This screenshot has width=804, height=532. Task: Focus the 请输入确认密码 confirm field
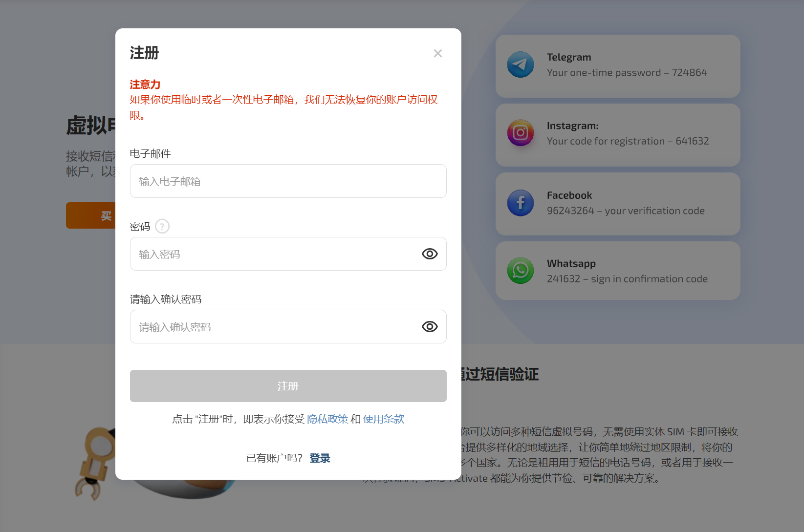(288, 327)
